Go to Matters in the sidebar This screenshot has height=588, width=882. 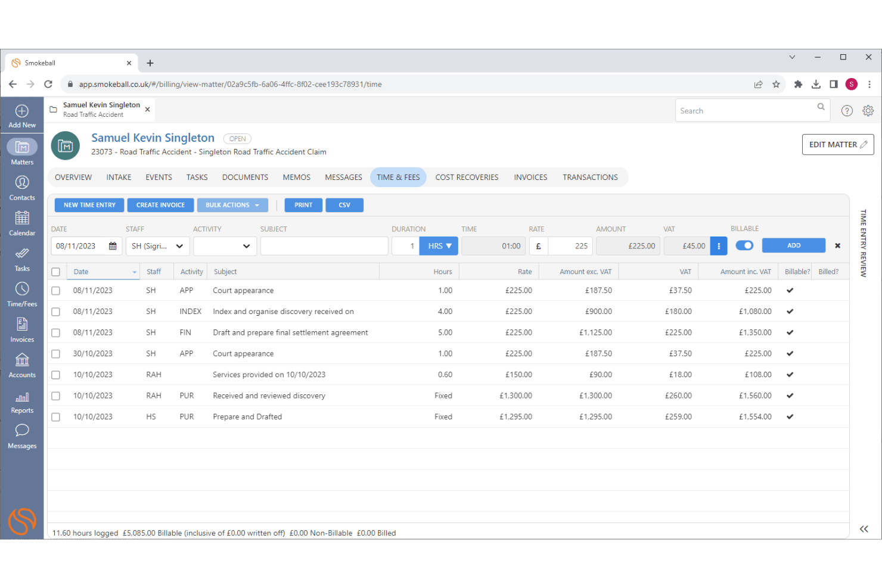22,152
